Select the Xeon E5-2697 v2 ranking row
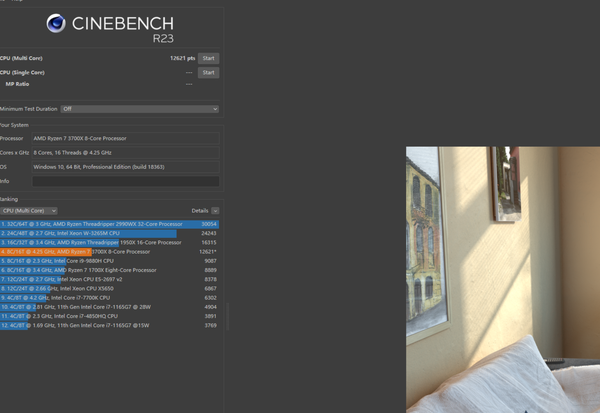Viewport: 600px width, 413px height. coord(109,279)
